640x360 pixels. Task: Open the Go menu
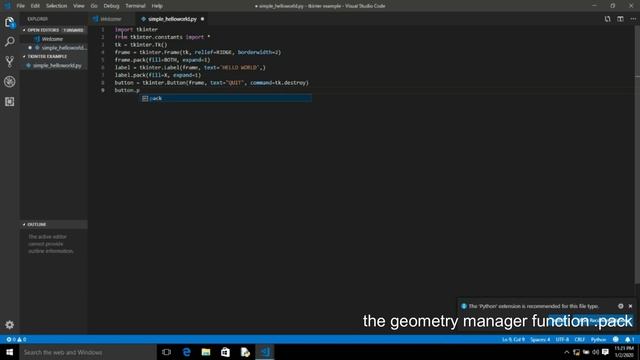tap(94, 6)
